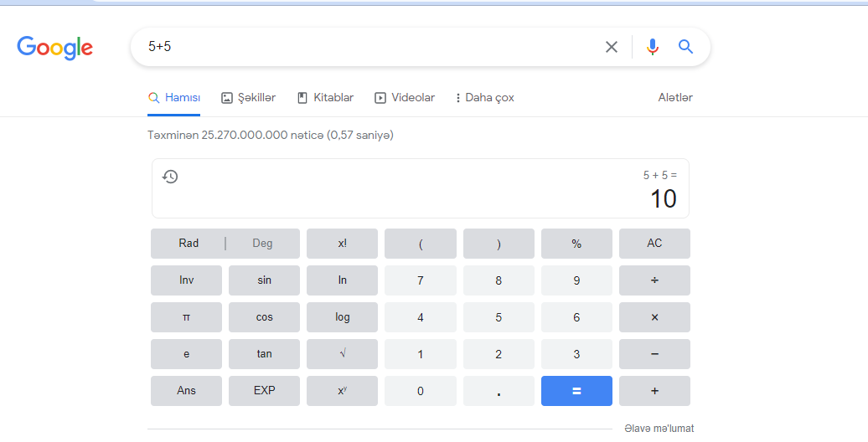This screenshot has height=442, width=868.
Task: Clear the search box with X icon
Action: click(612, 47)
